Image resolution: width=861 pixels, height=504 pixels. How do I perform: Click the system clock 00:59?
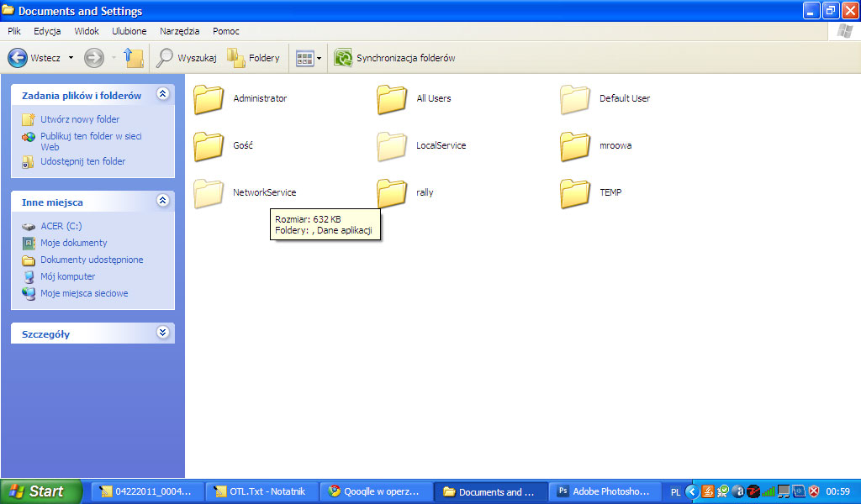[838, 491]
